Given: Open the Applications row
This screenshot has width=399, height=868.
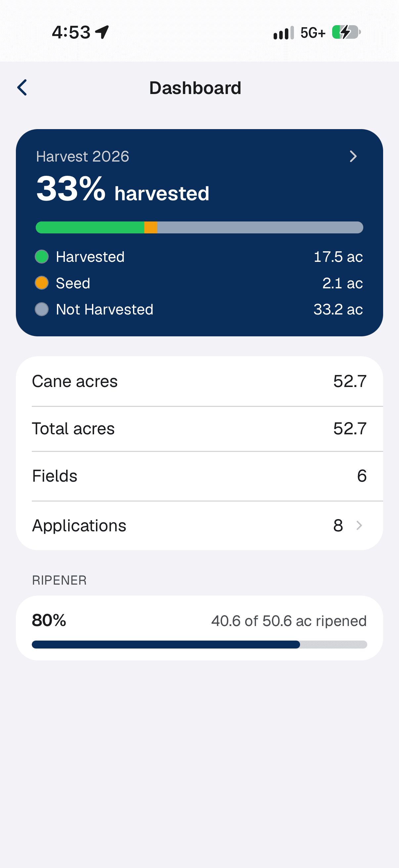Looking at the screenshot, I should (199, 526).
